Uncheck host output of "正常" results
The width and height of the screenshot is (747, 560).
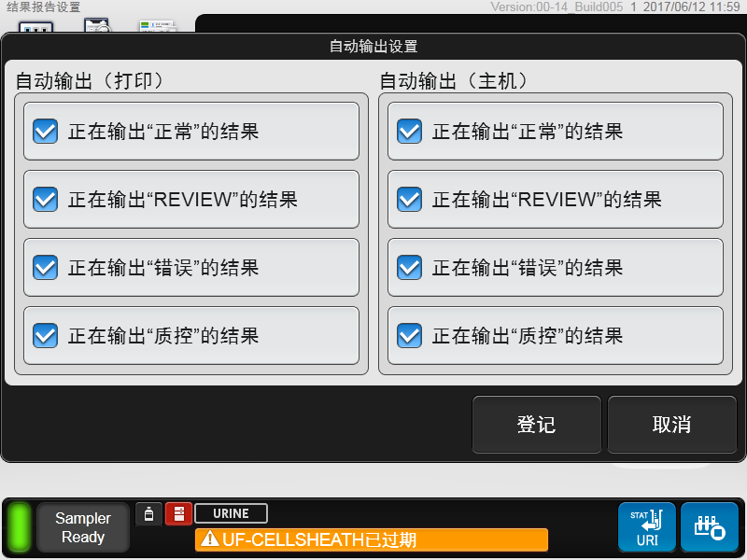tap(410, 132)
